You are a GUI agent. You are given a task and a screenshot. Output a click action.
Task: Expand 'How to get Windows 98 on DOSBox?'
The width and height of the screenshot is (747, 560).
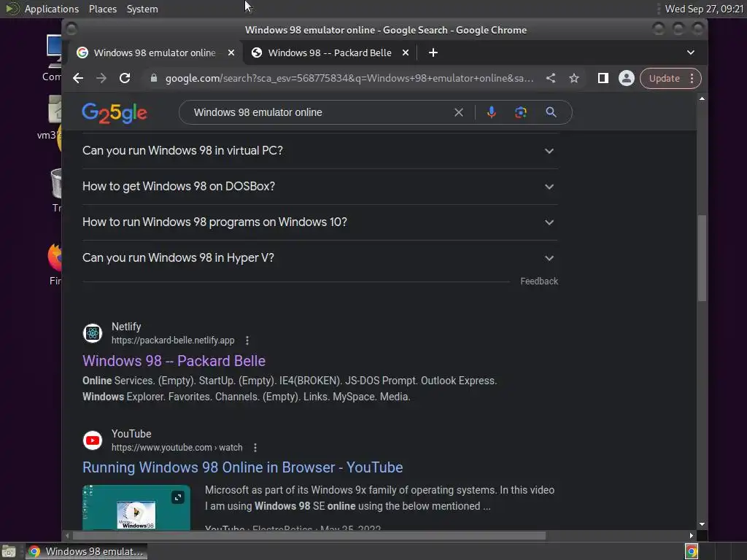point(320,187)
